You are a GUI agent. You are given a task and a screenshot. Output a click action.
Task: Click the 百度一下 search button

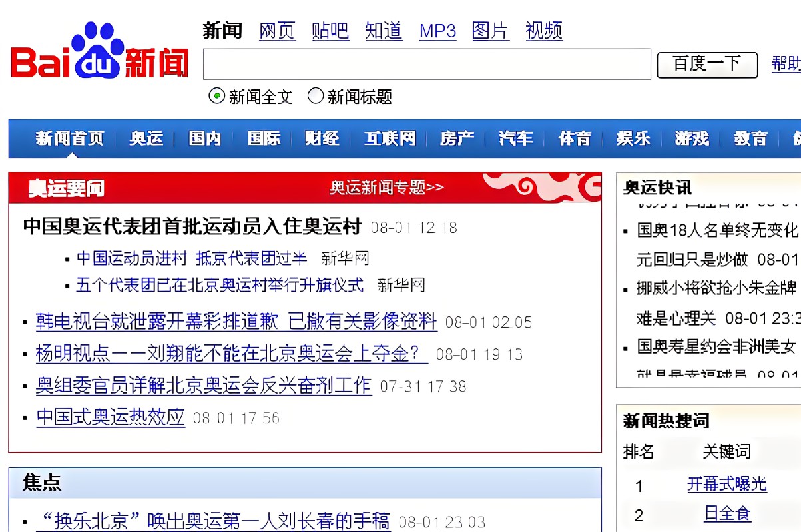pyautogui.click(x=707, y=65)
